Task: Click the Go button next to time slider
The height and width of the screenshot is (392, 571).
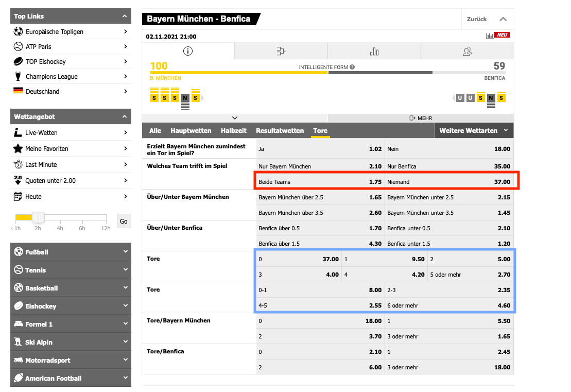Action: pyautogui.click(x=124, y=221)
